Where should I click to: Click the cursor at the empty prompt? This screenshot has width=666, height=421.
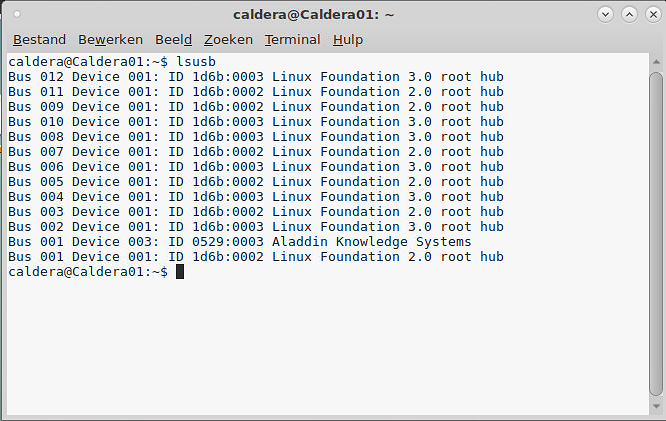(x=180, y=272)
